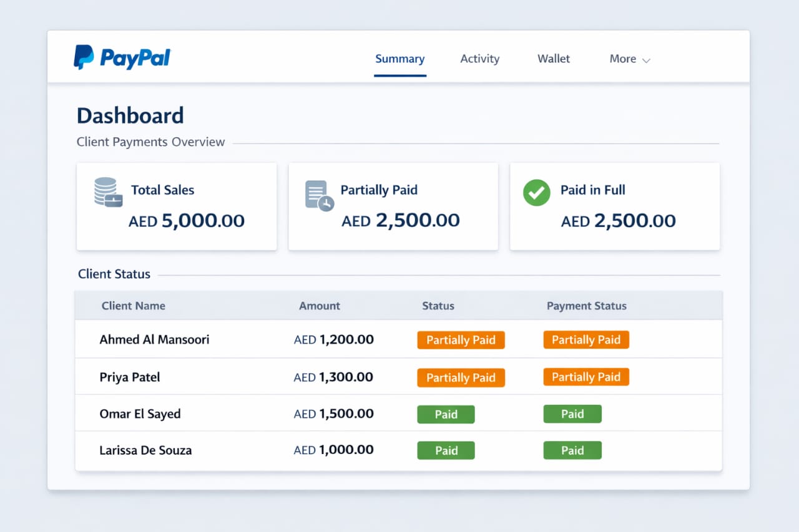
Task: Click the Partially Paid document clock icon
Action: click(x=319, y=196)
